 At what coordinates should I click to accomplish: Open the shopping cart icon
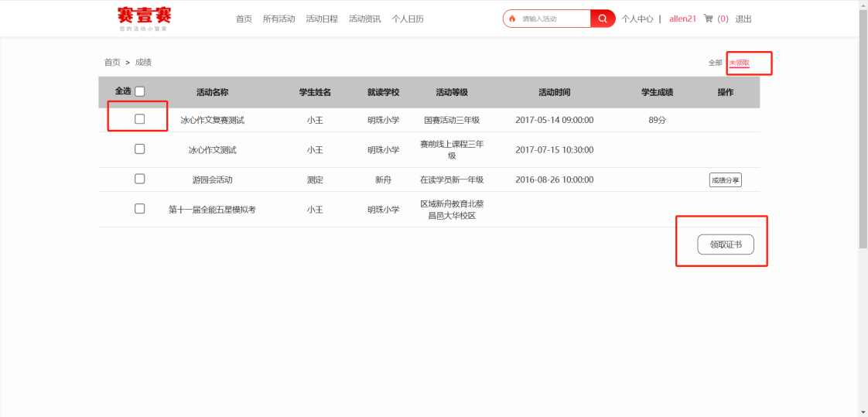pos(708,19)
